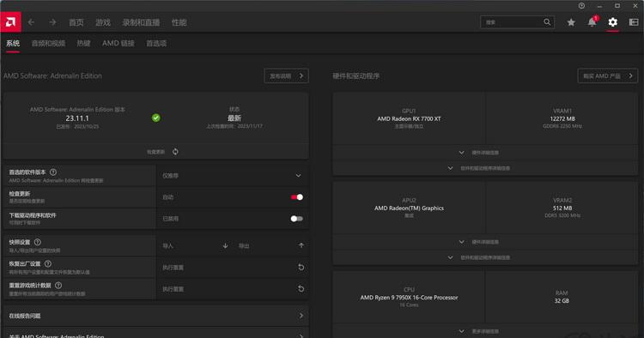Expand hardware details under GPU1

pyautogui.click(x=485, y=153)
